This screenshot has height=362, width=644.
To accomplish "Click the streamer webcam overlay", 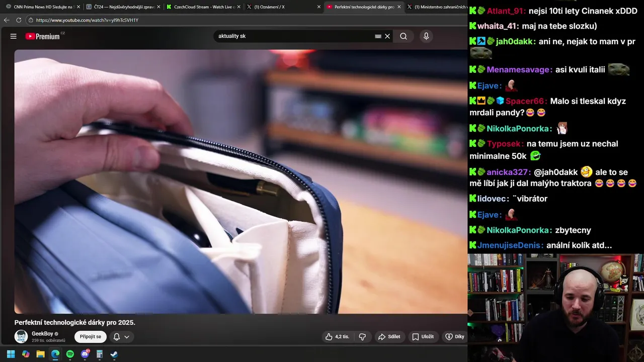I will (556, 308).
